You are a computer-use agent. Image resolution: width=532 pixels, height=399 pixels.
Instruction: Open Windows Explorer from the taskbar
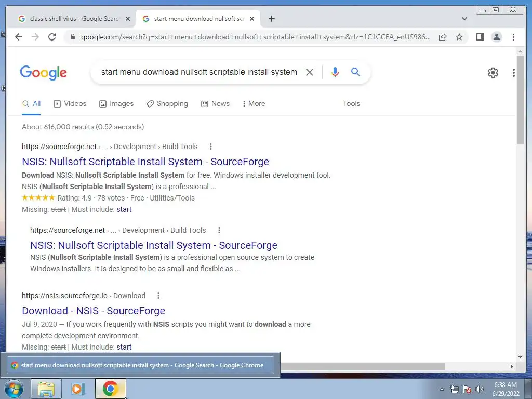click(x=46, y=389)
